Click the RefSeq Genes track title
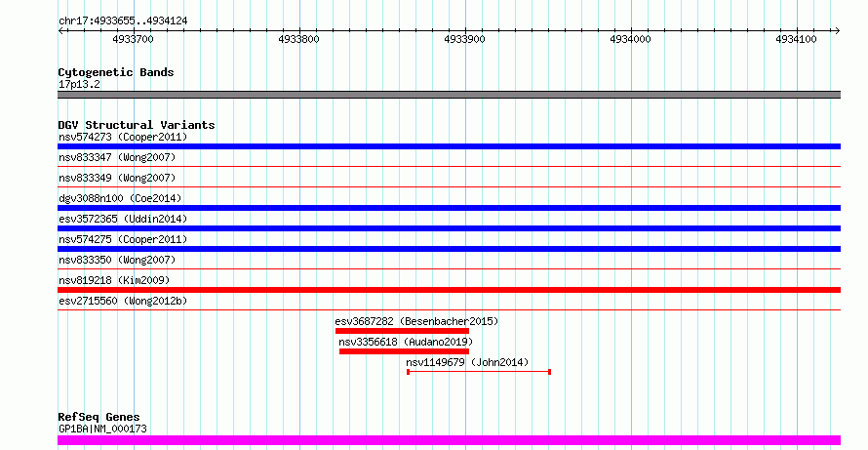Viewport: 868px width, 450px height. pyautogui.click(x=99, y=417)
